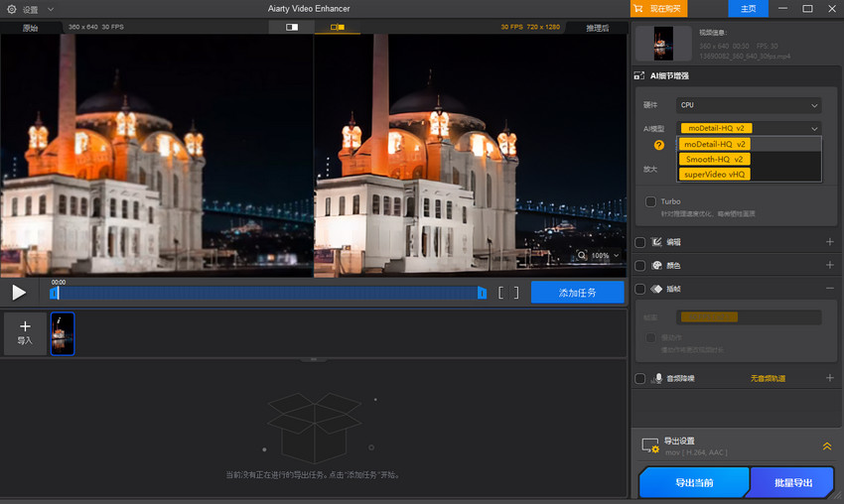
Task: Click the 添加任务 button
Action: click(577, 292)
